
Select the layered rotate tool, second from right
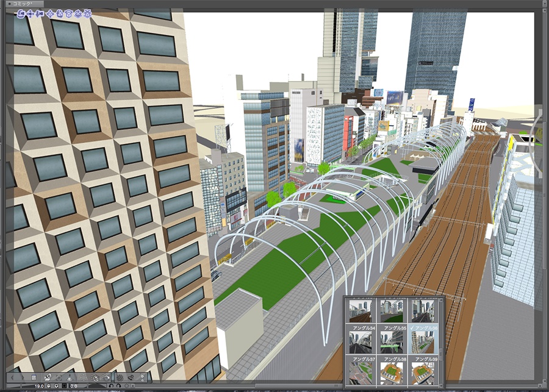coord(77,13)
